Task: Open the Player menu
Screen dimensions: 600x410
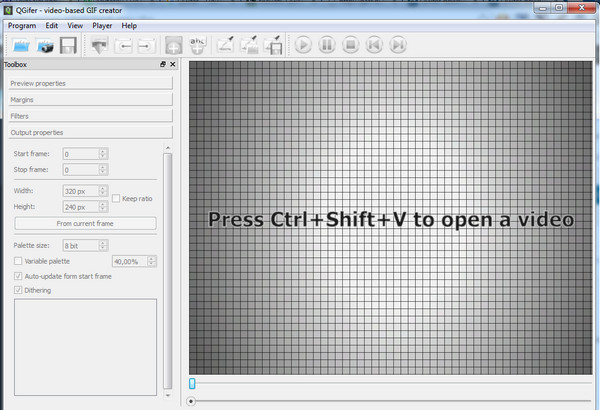Action: (101, 24)
